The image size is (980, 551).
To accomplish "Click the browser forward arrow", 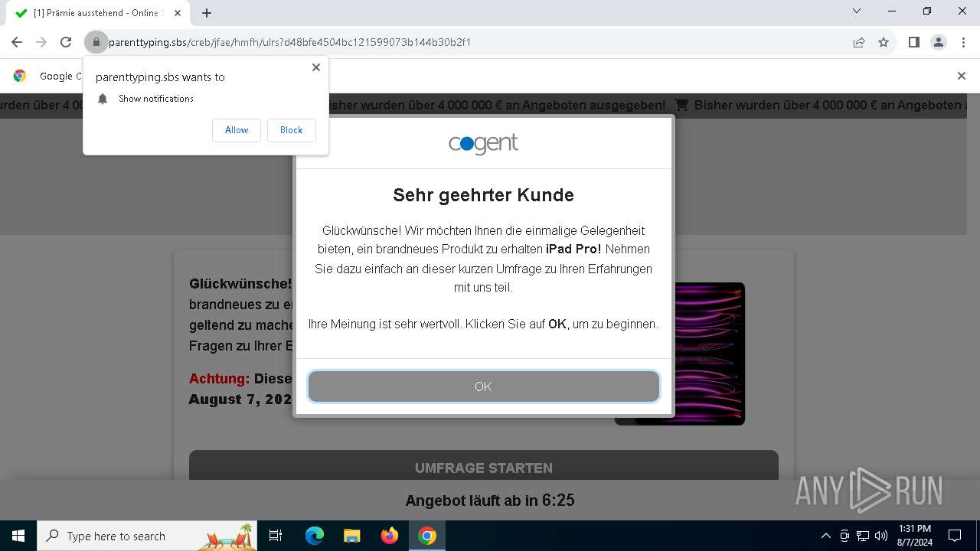I will pyautogui.click(x=41, y=42).
